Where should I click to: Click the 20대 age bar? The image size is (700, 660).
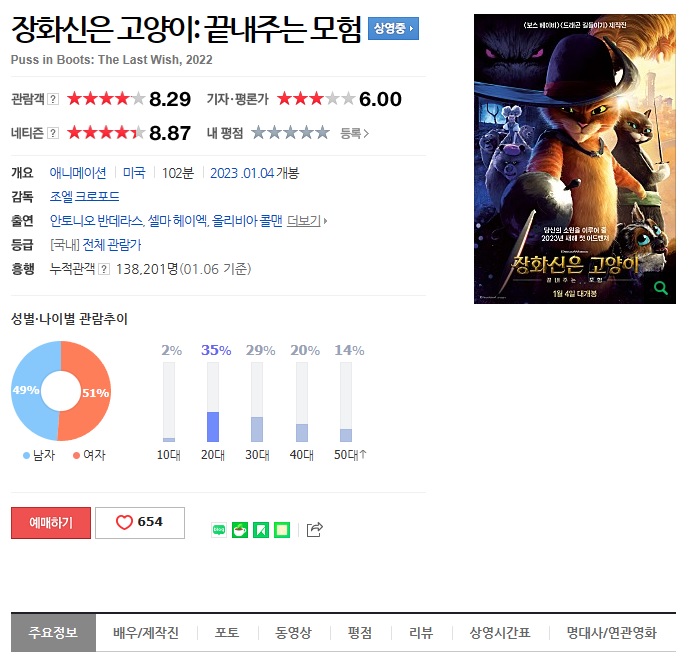click(x=213, y=402)
